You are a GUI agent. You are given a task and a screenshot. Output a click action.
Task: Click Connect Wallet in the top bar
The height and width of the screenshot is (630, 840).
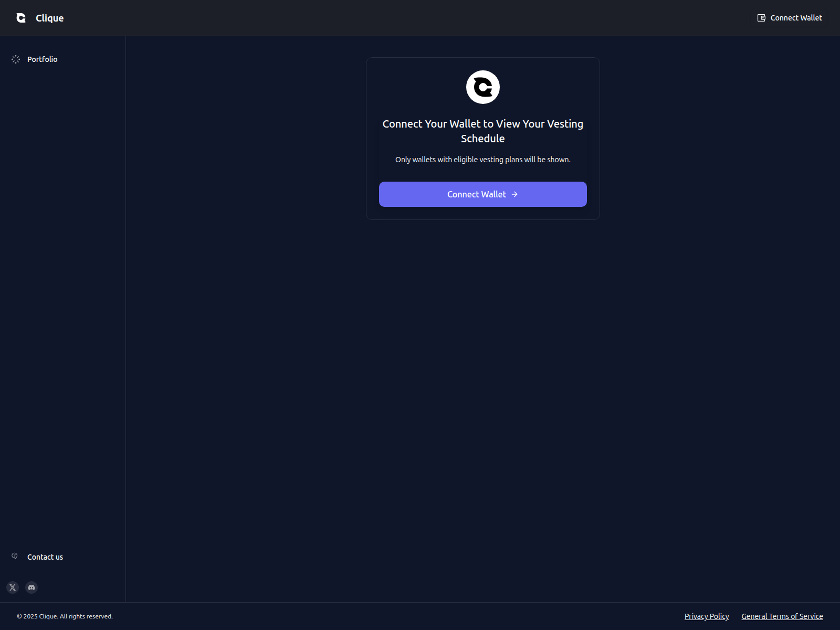(x=790, y=18)
